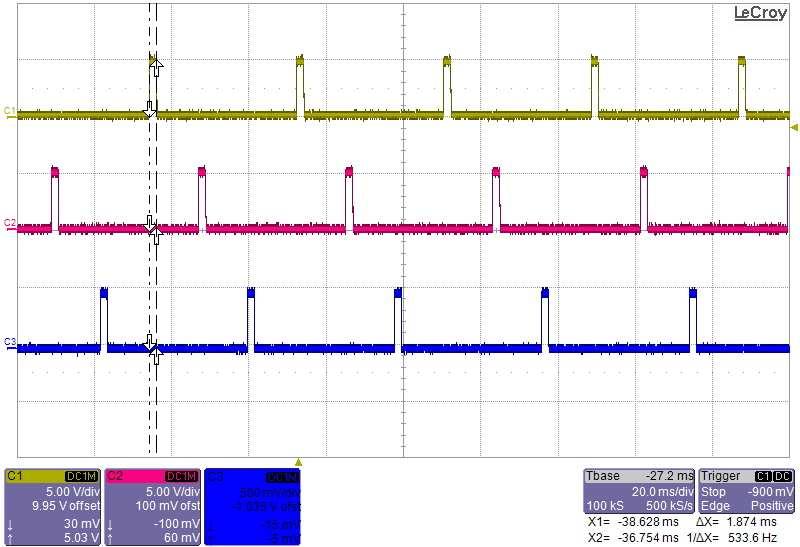Click the up-arrow cursor icon in the C2 box

point(110,538)
